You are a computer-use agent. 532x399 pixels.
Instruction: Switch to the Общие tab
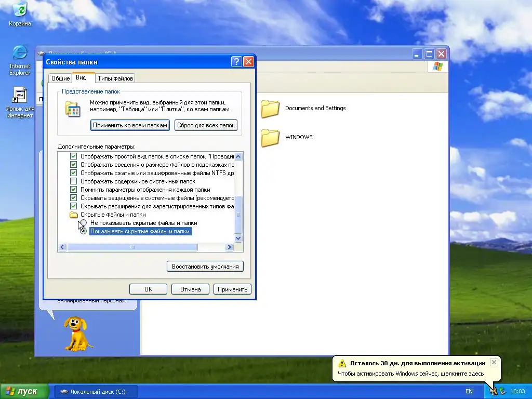pos(60,78)
